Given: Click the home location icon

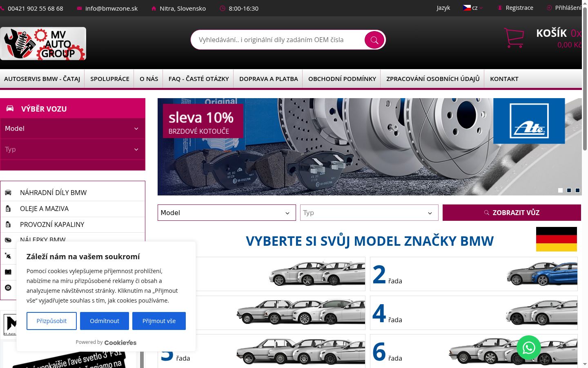Looking at the screenshot, I should click(x=154, y=8).
